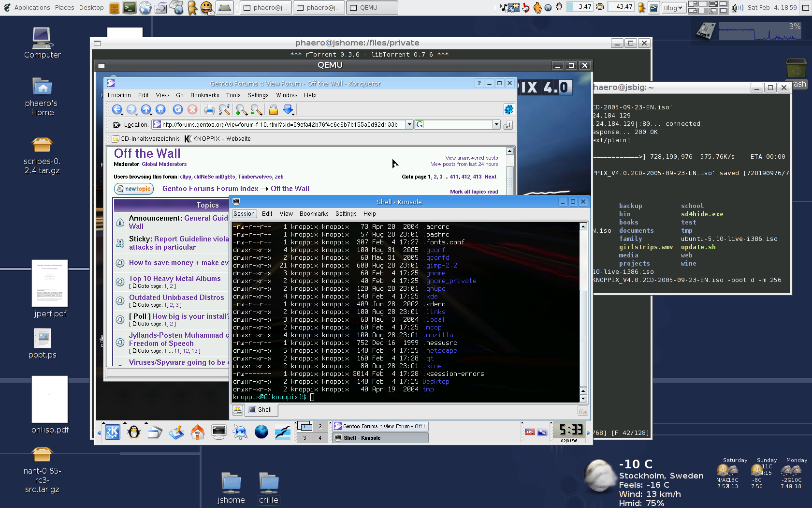Image resolution: width=812 pixels, height=508 pixels.
Task: Click View unanswered posts link
Action: pyautogui.click(x=471, y=158)
